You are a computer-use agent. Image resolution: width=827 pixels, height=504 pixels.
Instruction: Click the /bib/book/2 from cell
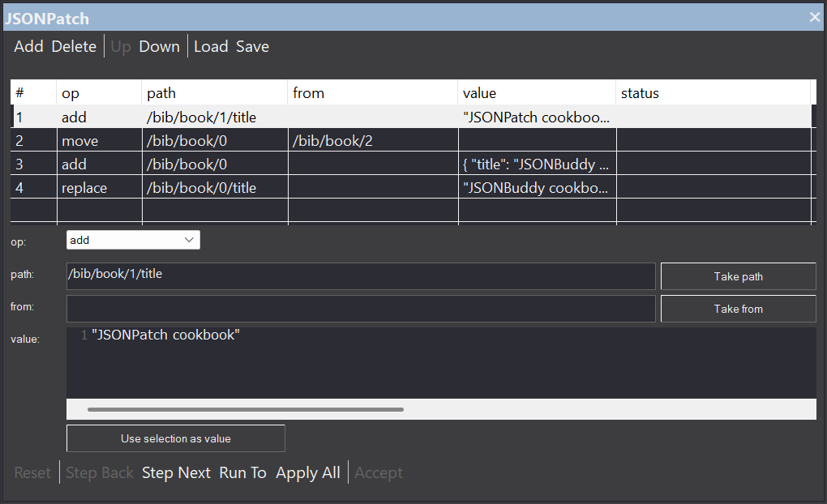373,141
